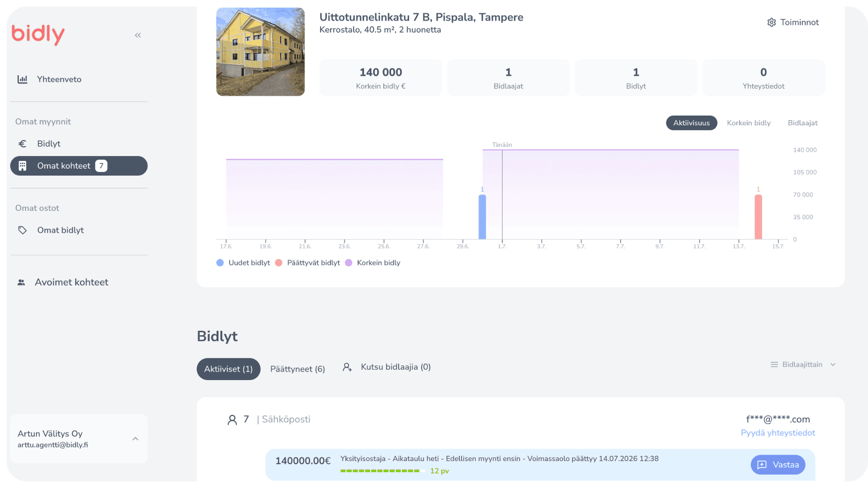
Task: Open the Bidlaajittain sort dropdown
Action: (x=803, y=365)
